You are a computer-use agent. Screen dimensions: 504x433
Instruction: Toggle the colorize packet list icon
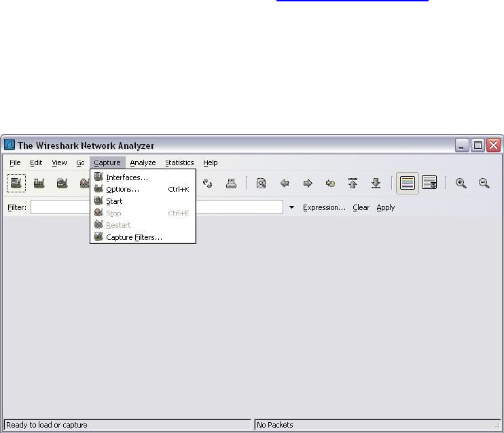pyautogui.click(x=408, y=183)
